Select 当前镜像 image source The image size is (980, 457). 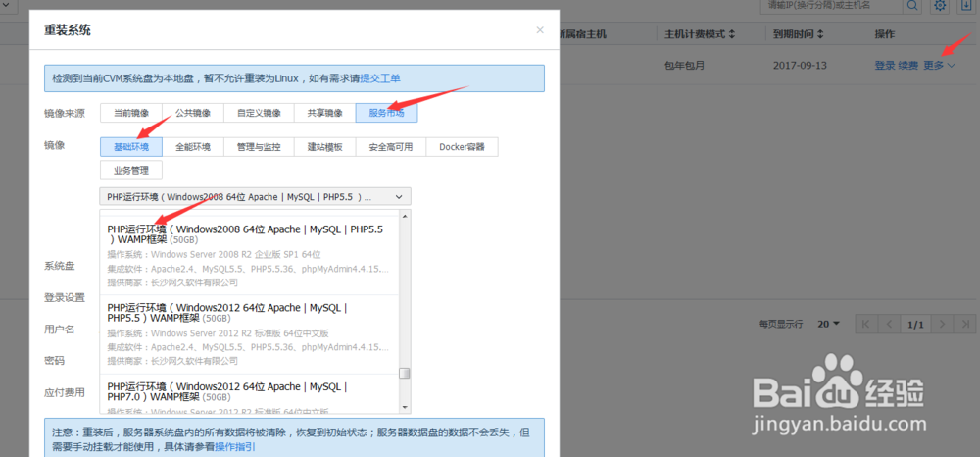131,113
